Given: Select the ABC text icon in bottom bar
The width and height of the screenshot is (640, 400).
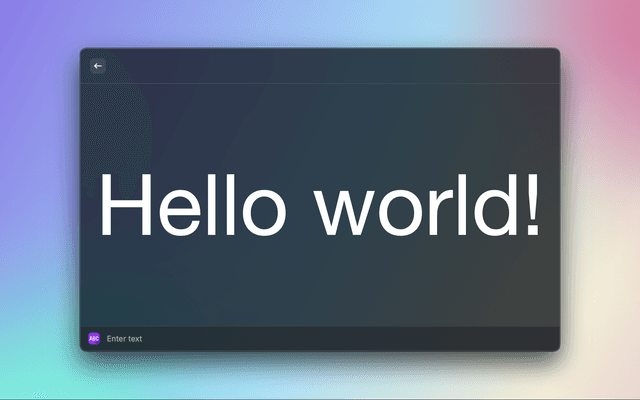Looking at the screenshot, I should [94, 339].
